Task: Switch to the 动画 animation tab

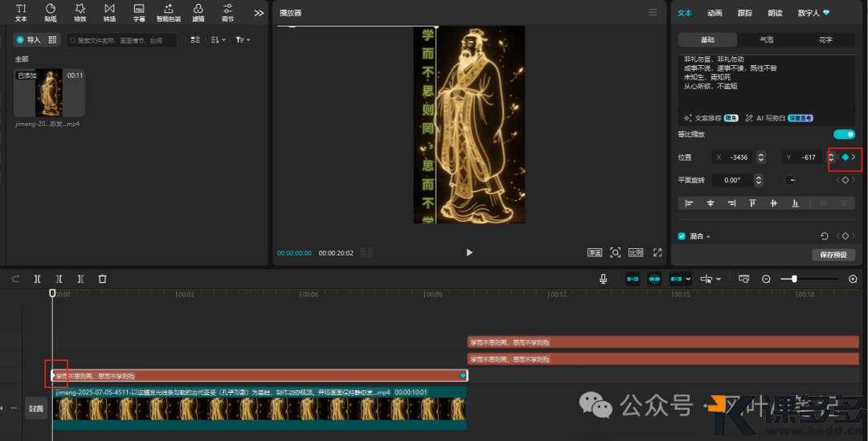Action: (x=714, y=13)
